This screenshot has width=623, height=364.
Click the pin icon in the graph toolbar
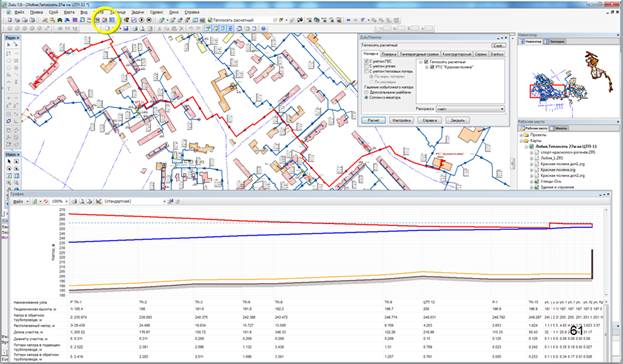(171, 201)
